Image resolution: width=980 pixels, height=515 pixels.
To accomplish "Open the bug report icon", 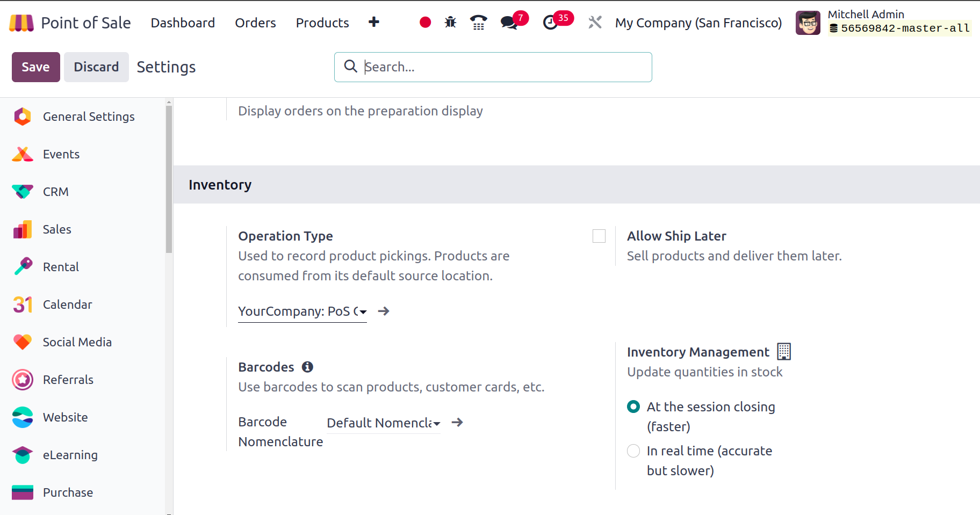I will (450, 23).
